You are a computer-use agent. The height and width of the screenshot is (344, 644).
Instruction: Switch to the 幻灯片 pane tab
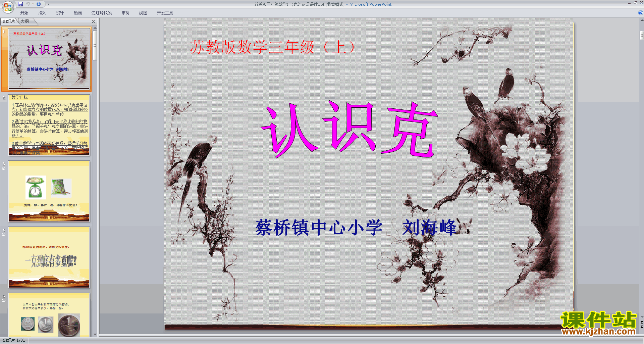(x=9, y=21)
